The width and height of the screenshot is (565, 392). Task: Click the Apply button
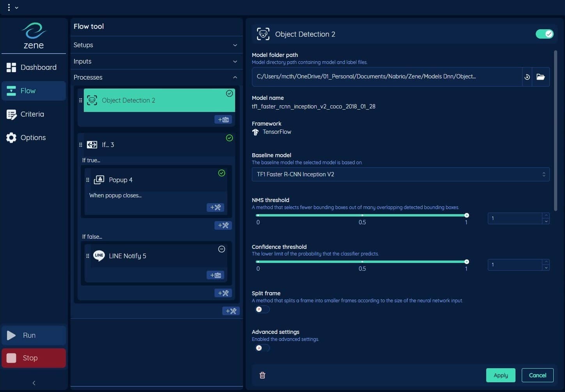pos(500,375)
